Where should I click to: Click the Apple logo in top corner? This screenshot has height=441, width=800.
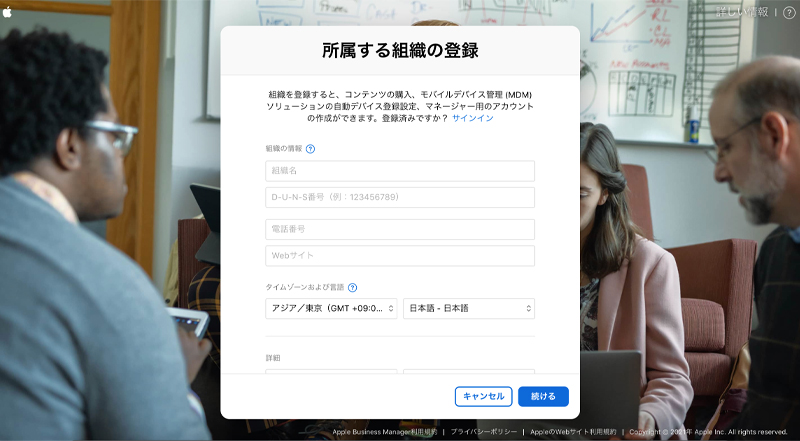click(7, 12)
